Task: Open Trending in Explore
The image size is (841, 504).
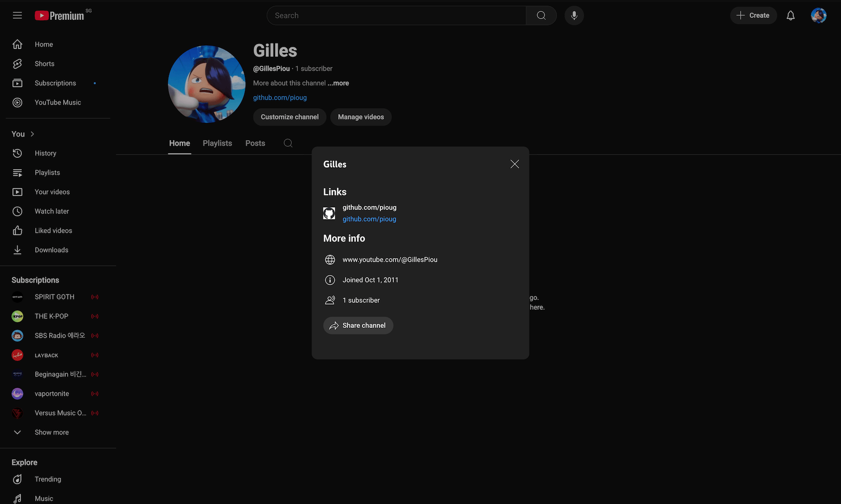Action: (58, 479)
